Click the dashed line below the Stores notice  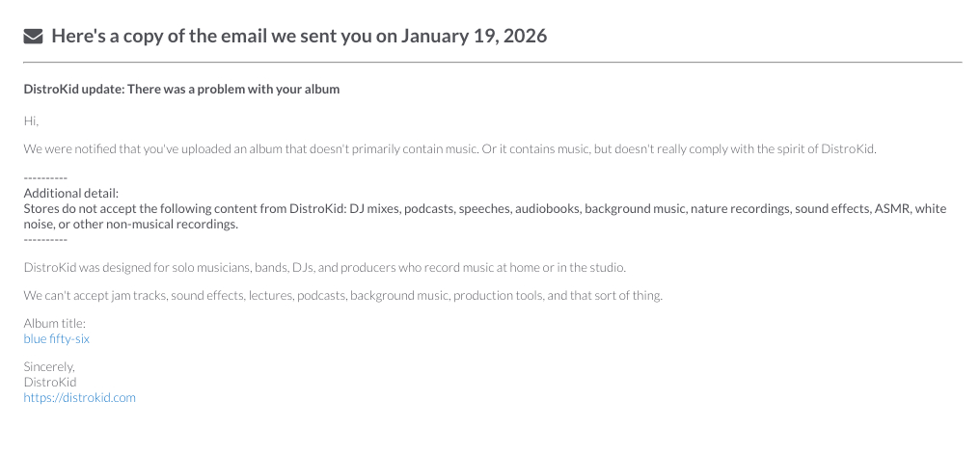click(x=45, y=238)
